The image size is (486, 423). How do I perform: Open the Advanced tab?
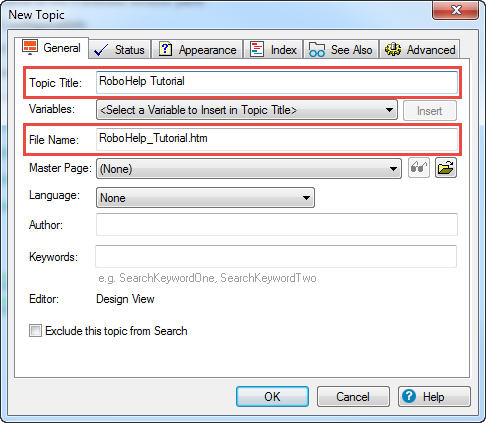(x=420, y=50)
